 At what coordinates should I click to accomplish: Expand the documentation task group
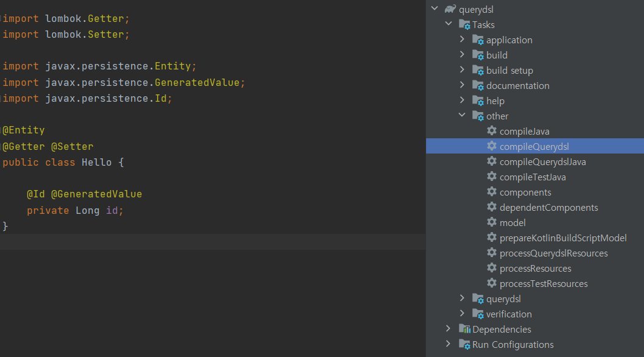pyautogui.click(x=462, y=84)
